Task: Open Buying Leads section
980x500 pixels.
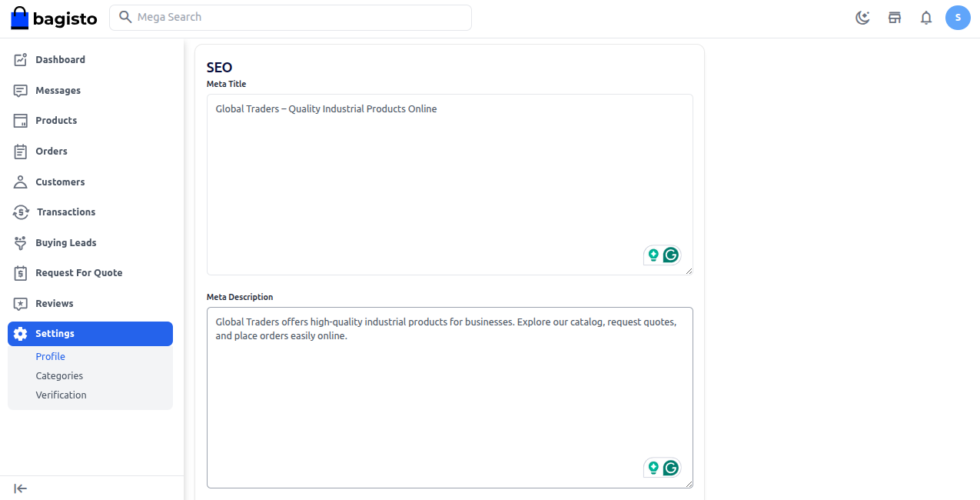Action: coord(65,243)
